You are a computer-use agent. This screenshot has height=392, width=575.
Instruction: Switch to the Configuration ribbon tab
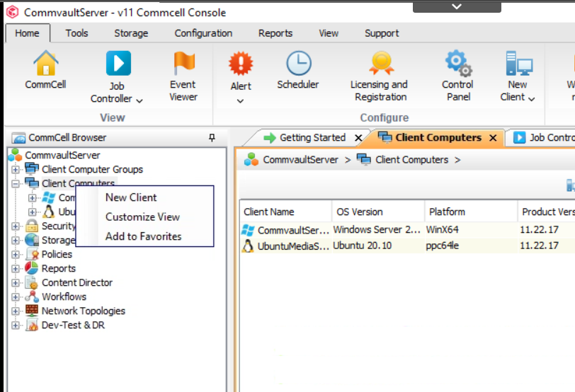click(x=203, y=33)
